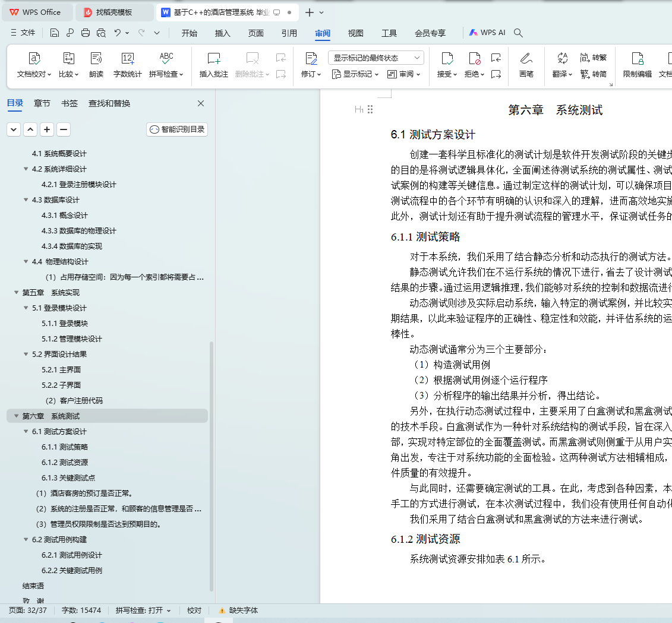The image size is (672, 623).
Task: Open the 查找和替换 navigation pane tab
Action: (109, 103)
